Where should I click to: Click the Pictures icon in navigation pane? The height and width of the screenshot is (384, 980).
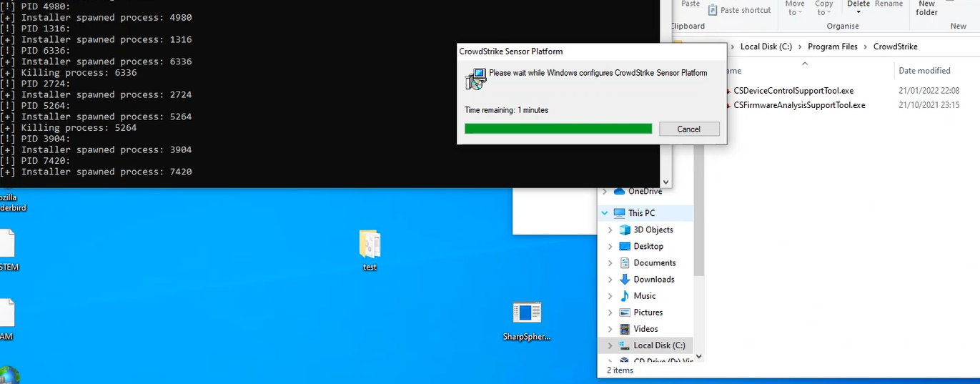(x=625, y=312)
